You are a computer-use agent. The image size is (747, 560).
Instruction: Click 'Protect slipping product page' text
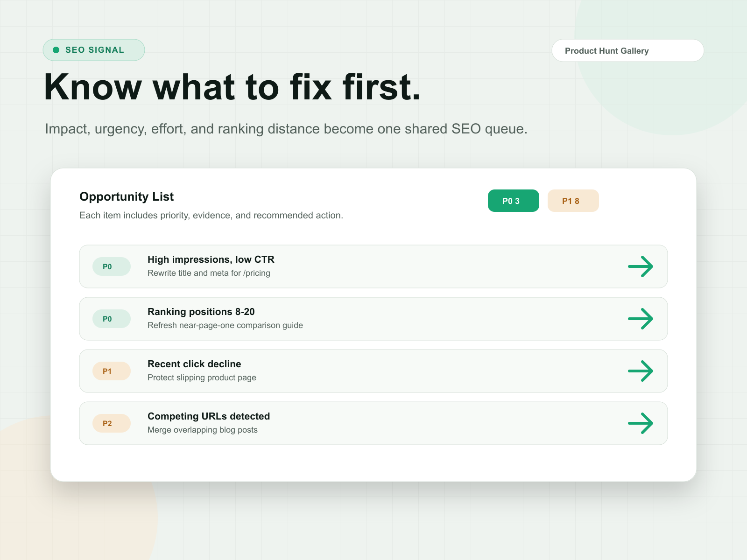(202, 378)
